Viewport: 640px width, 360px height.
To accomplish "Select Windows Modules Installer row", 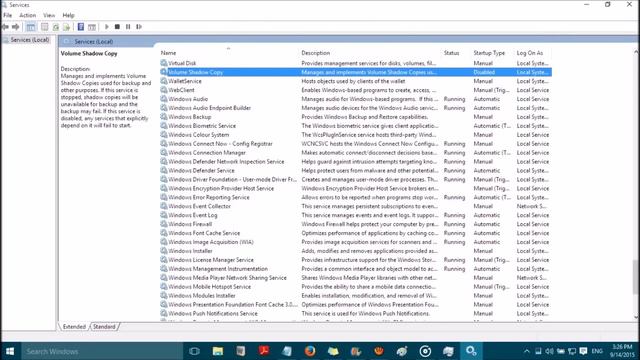I will 355,296.
